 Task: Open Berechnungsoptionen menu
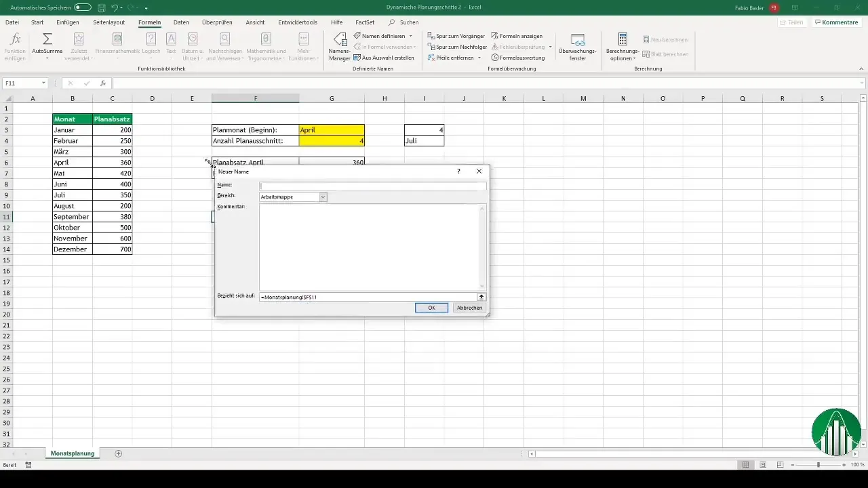622,46
